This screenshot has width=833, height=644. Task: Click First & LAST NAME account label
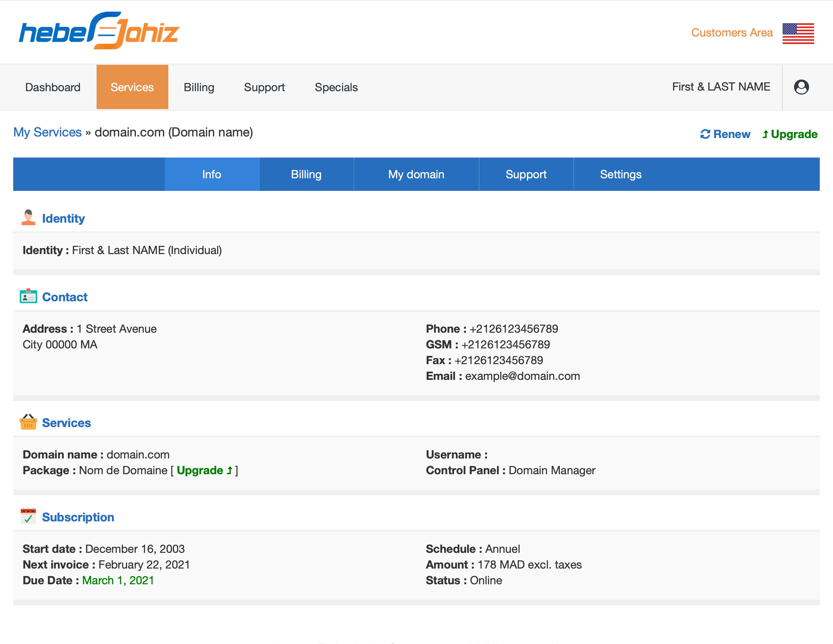point(721,87)
